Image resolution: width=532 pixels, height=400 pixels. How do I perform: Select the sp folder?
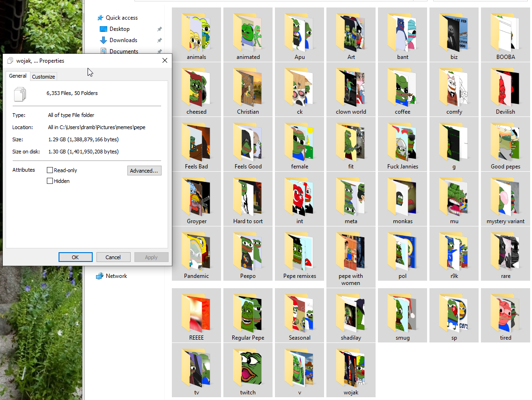454,315
